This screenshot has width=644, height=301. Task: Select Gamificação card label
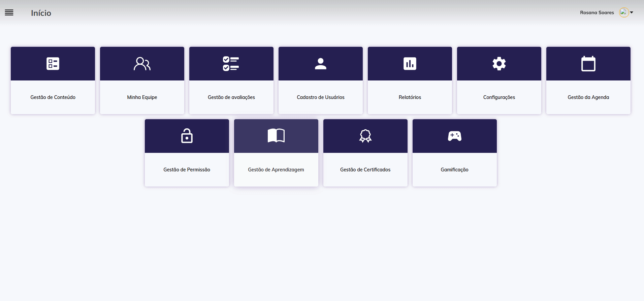tap(455, 170)
